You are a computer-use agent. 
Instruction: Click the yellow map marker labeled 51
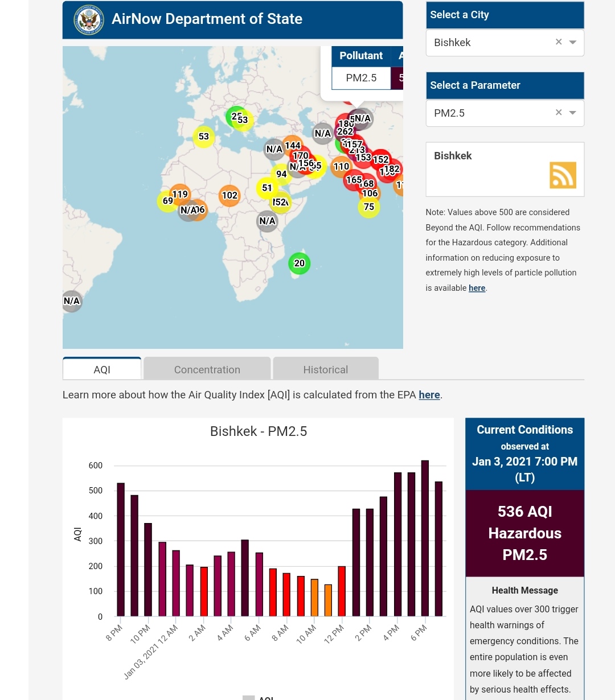click(266, 188)
